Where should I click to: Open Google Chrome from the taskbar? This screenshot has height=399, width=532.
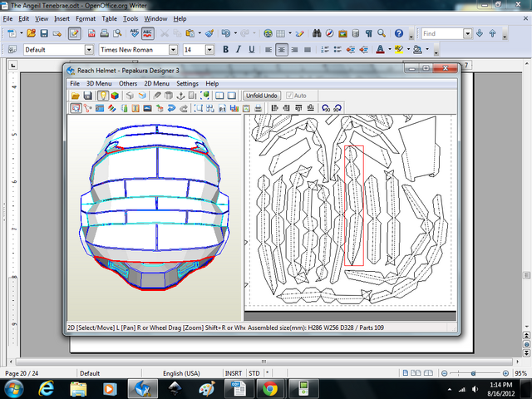[269, 388]
